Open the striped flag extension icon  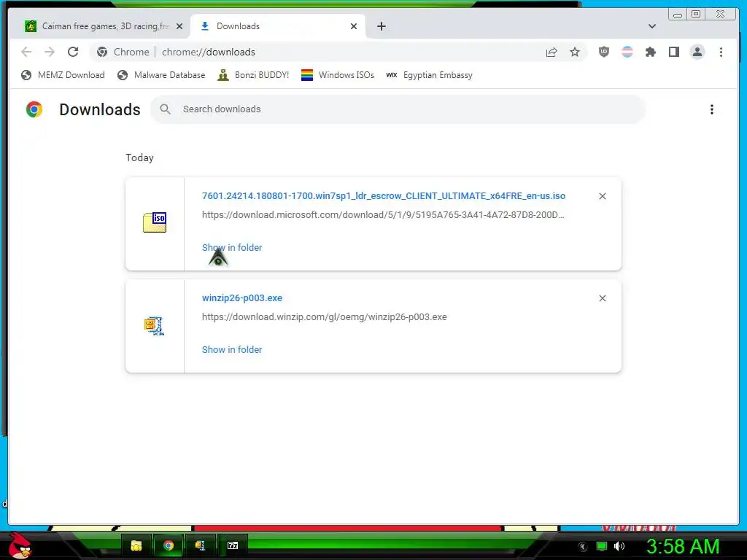[x=627, y=52]
